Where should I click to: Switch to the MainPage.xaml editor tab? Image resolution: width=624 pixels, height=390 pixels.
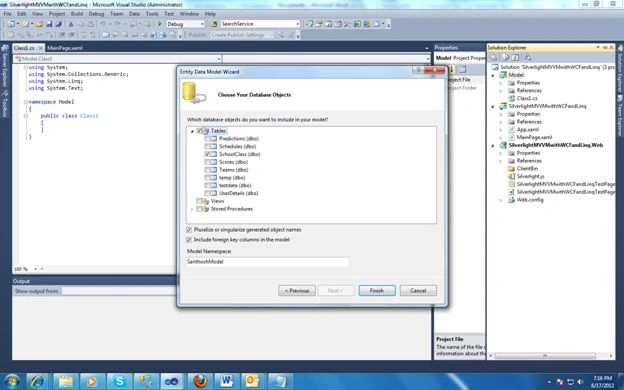(64, 48)
